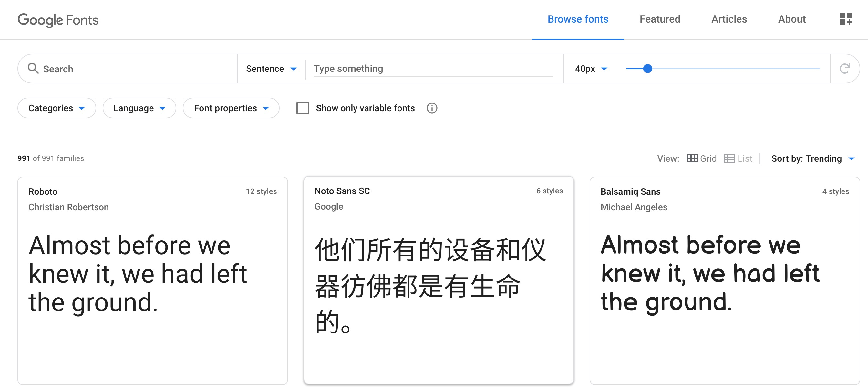Open the Articles tab
Image resolution: width=868 pixels, height=392 pixels.
[729, 19]
